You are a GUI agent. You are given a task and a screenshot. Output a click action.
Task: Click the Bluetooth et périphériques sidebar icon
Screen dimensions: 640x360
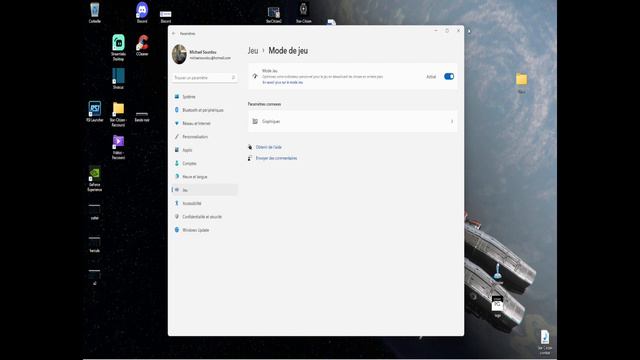(x=177, y=110)
